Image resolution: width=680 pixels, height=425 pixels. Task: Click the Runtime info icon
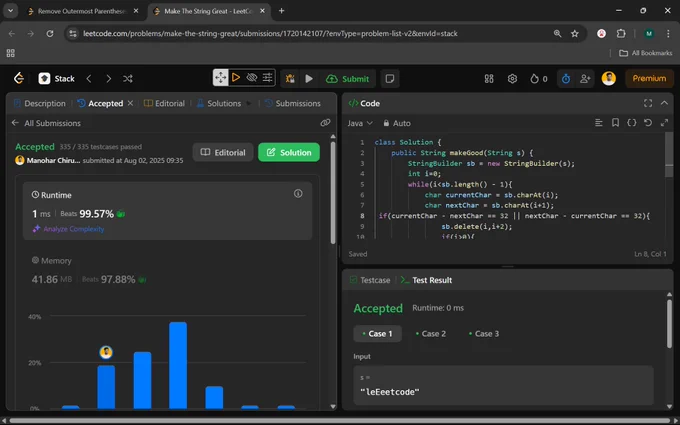pos(298,193)
